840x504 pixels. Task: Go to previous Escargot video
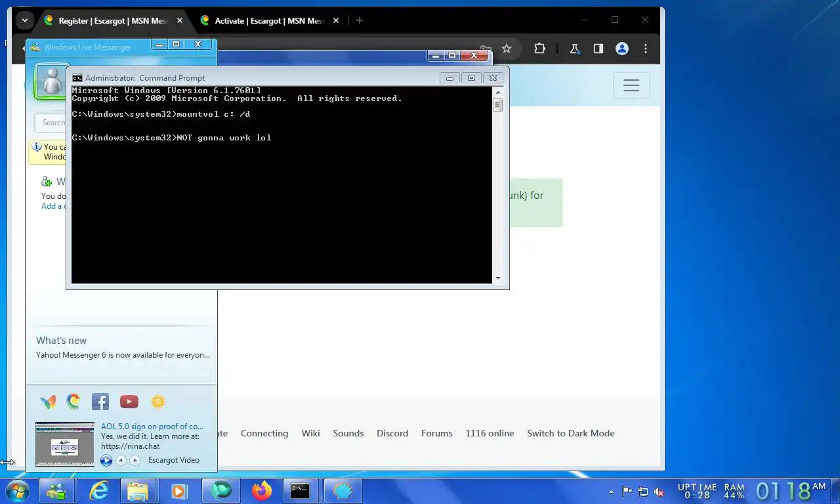click(x=121, y=460)
